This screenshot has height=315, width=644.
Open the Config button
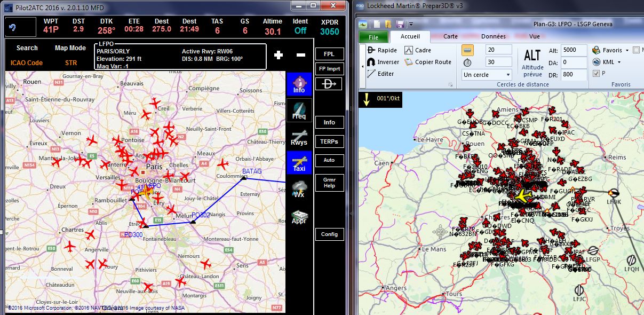[x=329, y=234]
